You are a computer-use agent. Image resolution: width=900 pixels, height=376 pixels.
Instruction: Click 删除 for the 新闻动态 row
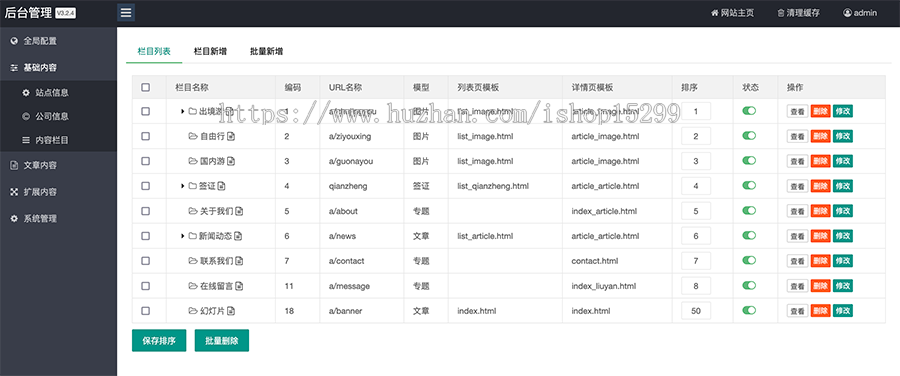coord(820,236)
